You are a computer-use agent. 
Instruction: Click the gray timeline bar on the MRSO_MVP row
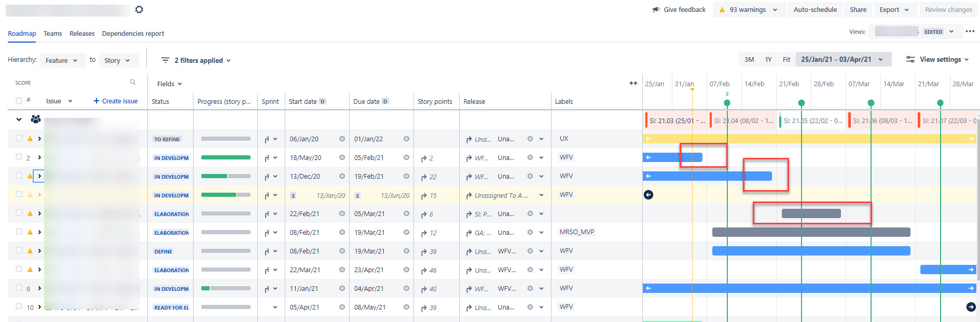[811, 232]
